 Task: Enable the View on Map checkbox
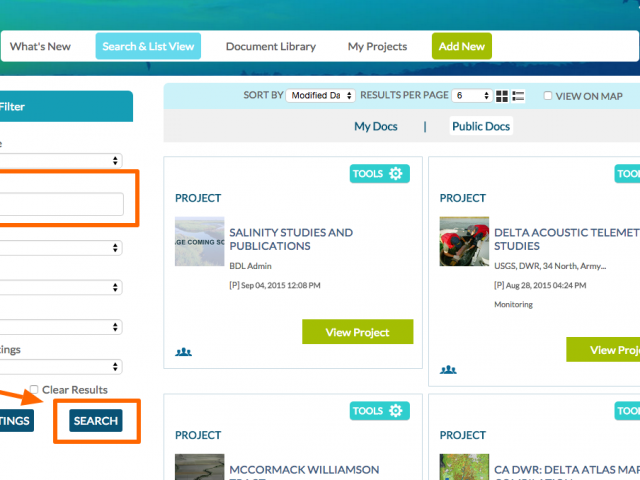[x=547, y=96]
